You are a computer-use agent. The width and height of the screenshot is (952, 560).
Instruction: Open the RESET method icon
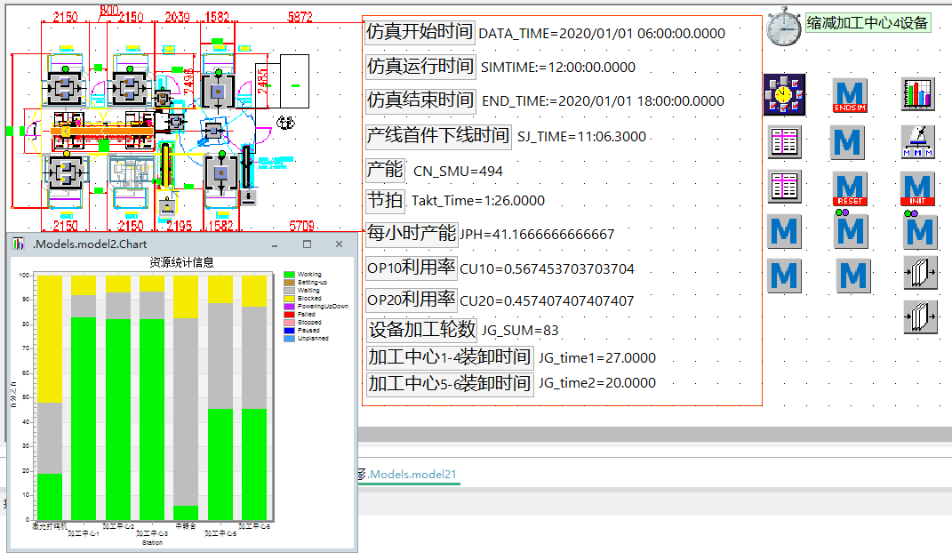(x=850, y=188)
